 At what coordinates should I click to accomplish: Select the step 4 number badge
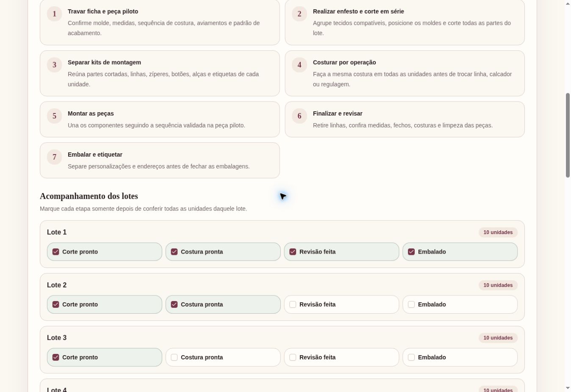[x=299, y=65]
